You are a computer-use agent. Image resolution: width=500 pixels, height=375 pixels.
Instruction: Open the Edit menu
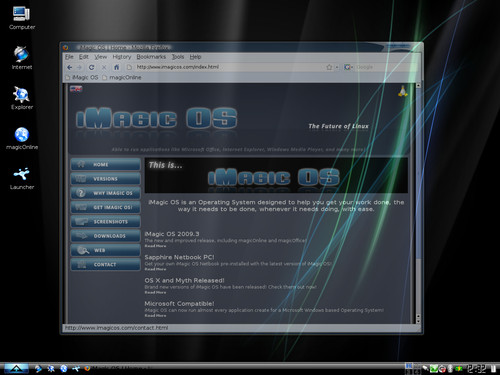click(84, 57)
